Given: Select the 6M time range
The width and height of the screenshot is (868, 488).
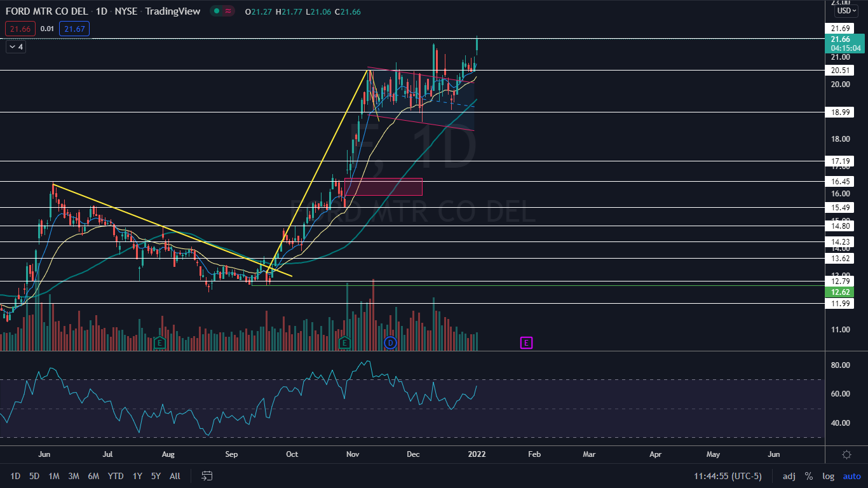Looking at the screenshot, I should pyautogui.click(x=93, y=476).
